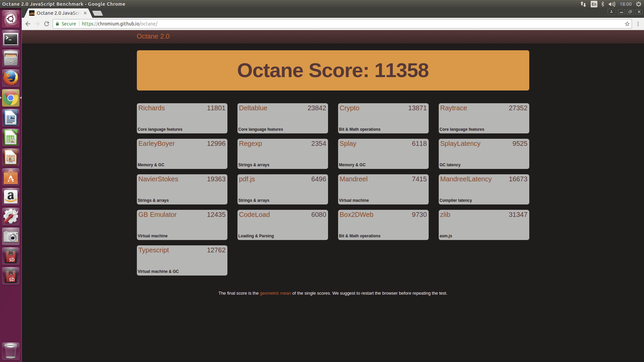Open Chrome three-dot menu
The image size is (644, 362).
tap(638, 24)
